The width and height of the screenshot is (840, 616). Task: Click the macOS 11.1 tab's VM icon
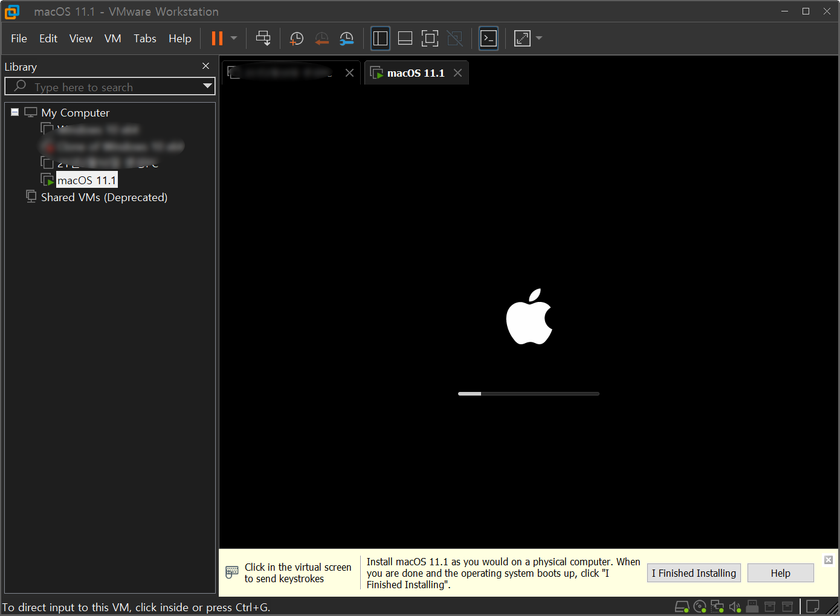point(376,72)
